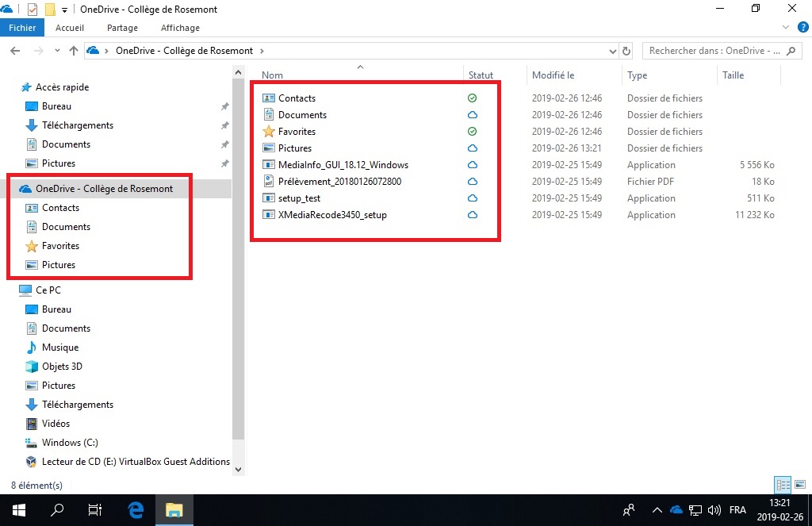Viewport: 812px width, 526px height.
Task: Open Microsoft Edge from the taskbar
Action: coord(136,510)
